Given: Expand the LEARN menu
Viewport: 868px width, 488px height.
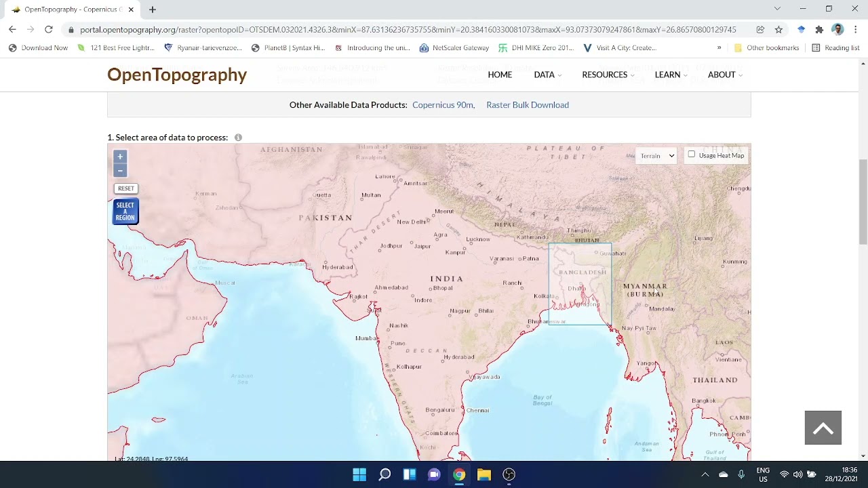Looking at the screenshot, I should click(671, 75).
